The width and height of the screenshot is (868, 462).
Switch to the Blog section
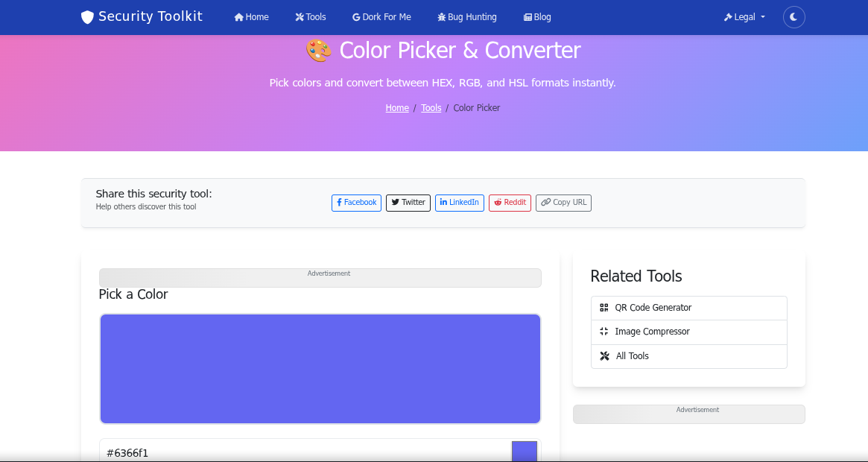pos(536,16)
